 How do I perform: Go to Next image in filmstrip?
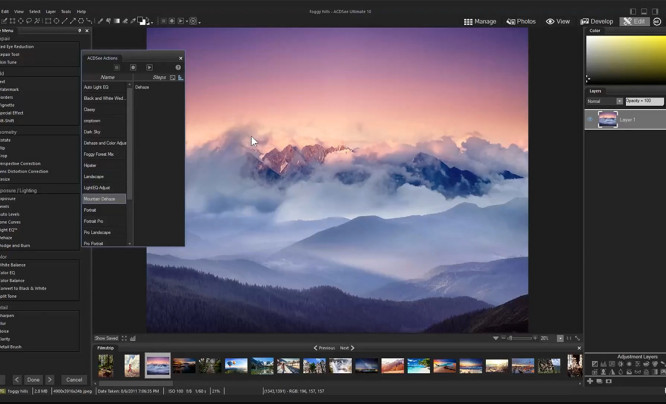(x=347, y=348)
